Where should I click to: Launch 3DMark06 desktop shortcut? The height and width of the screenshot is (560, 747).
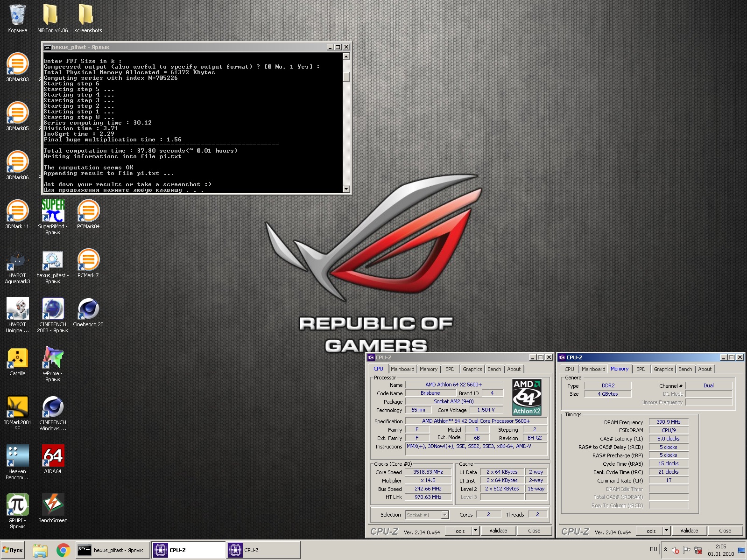[x=17, y=166]
